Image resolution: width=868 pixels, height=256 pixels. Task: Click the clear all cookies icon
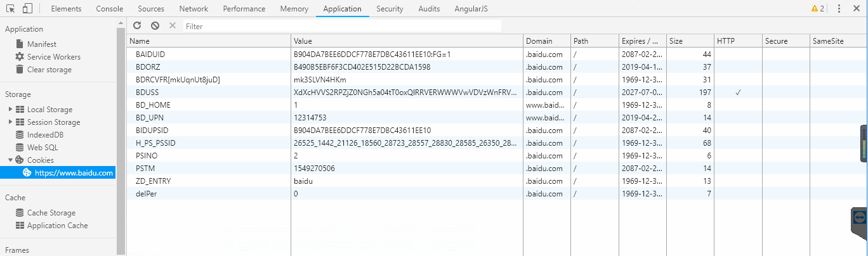tap(155, 26)
